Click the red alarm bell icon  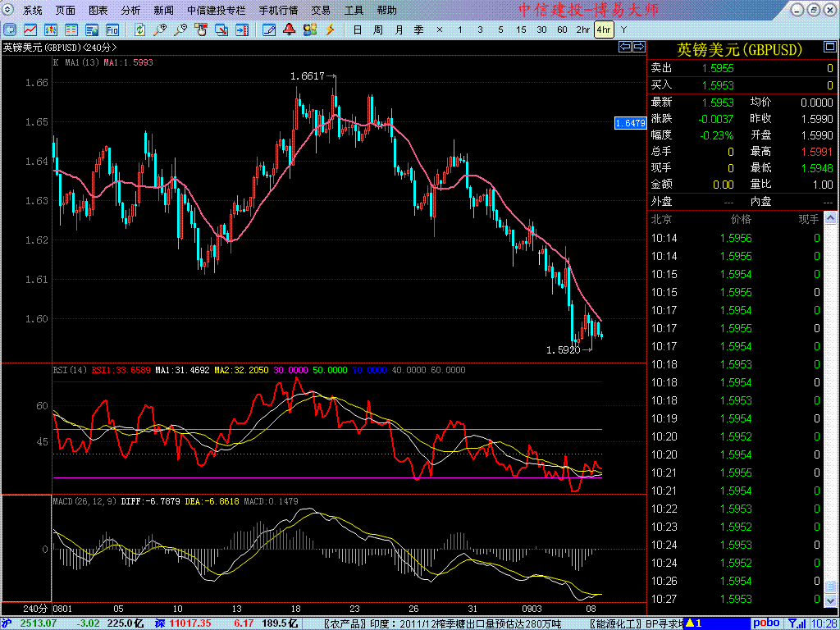[289, 30]
